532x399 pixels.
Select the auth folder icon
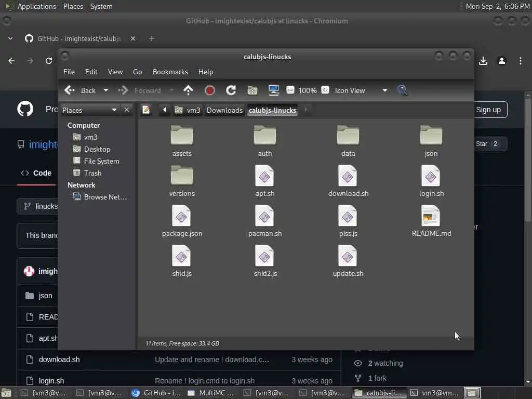pos(264,136)
